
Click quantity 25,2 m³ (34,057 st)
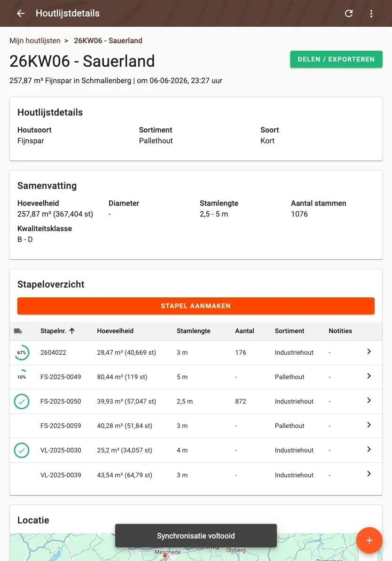tap(125, 450)
